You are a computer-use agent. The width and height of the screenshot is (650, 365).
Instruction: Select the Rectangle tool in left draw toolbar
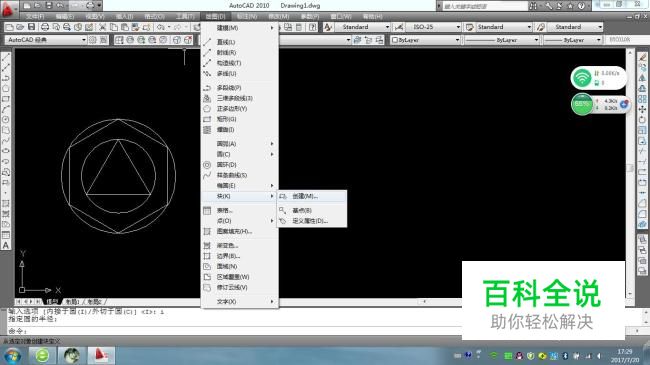(x=6, y=99)
